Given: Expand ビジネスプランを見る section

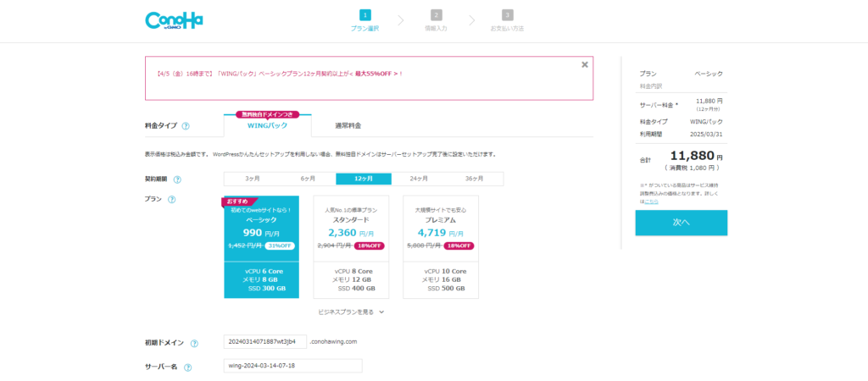Looking at the screenshot, I should 351,312.
